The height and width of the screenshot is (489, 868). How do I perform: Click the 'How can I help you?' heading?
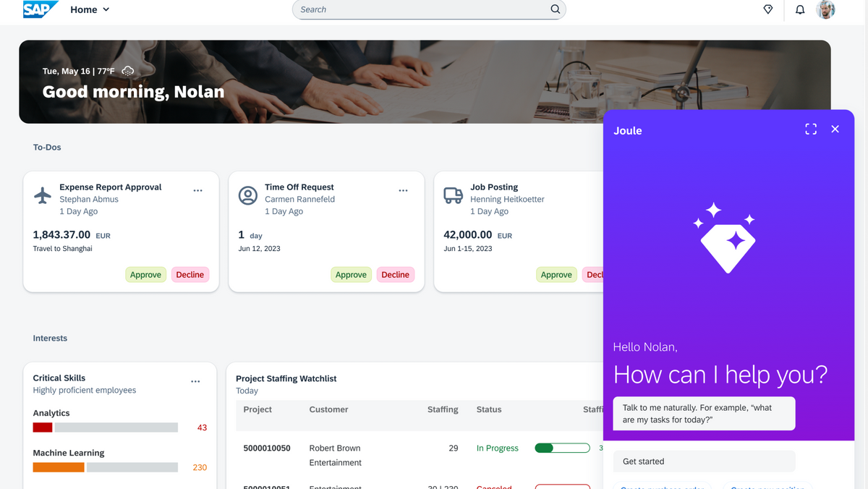click(720, 375)
